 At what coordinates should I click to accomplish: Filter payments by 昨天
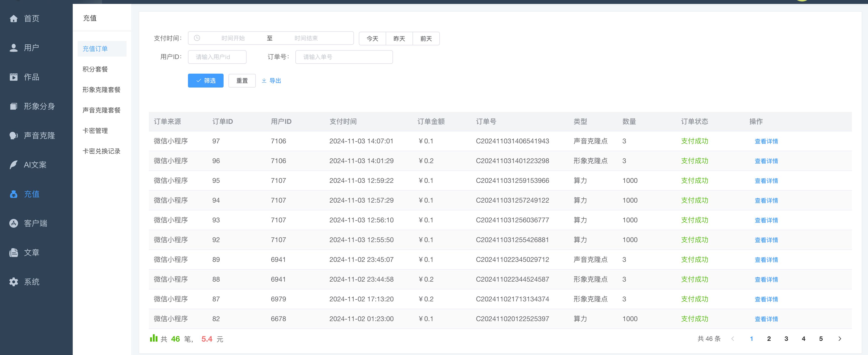coord(399,39)
